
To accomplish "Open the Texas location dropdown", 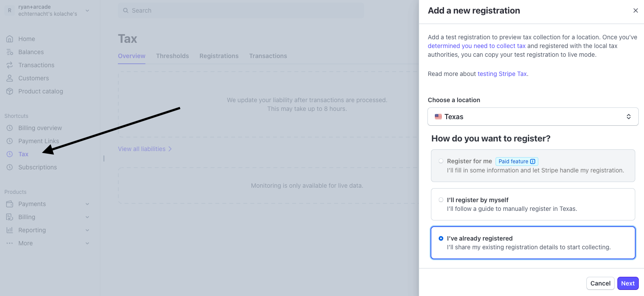I will click(x=533, y=117).
